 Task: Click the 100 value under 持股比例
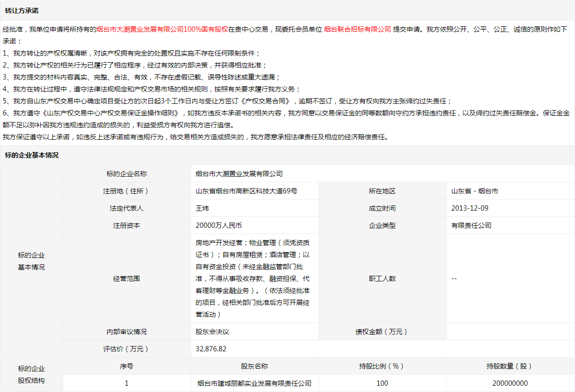pos(382,383)
